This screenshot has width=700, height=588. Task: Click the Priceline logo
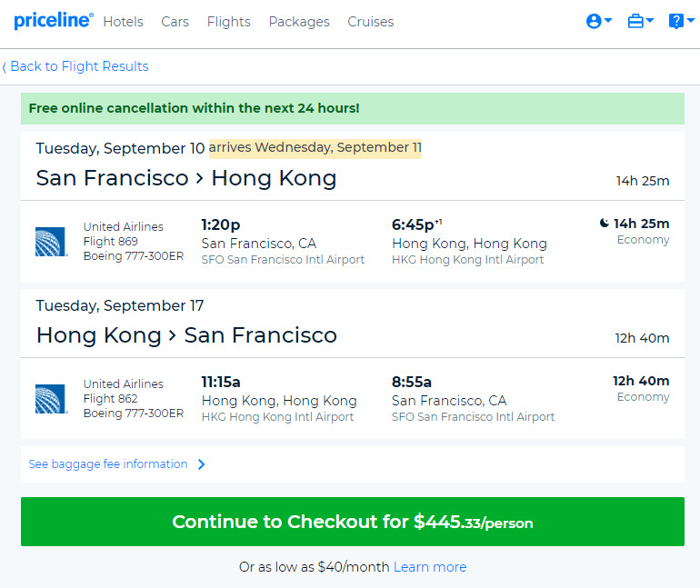click(x=53, y=21)
